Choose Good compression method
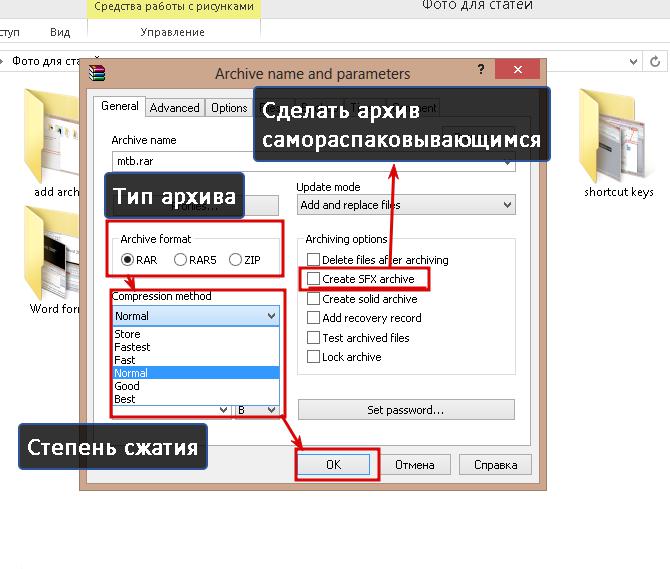Image resolution: width=670 pixels, height=569 pixels. point(196,386)
